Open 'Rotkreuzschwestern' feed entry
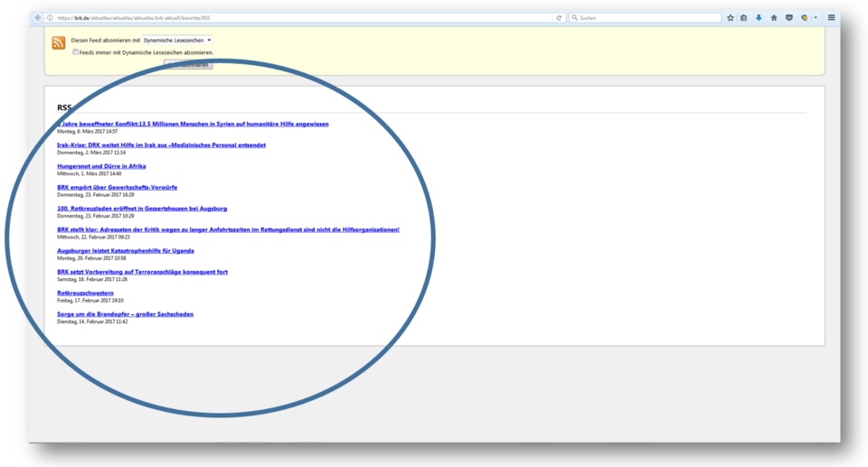 pos(85,293)
